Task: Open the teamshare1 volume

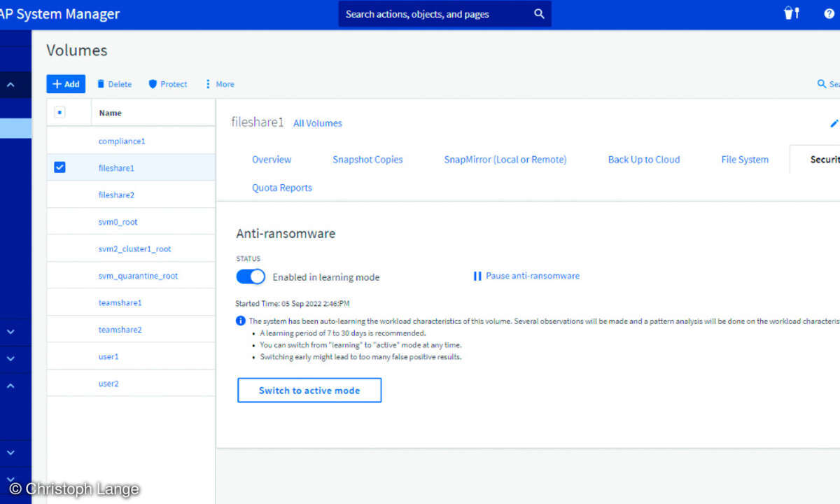Action: click(x=120, y=302)
